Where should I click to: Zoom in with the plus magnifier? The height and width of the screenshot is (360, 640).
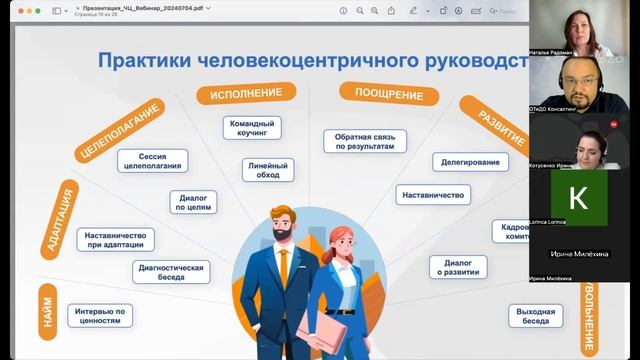(x=375, y=11)
